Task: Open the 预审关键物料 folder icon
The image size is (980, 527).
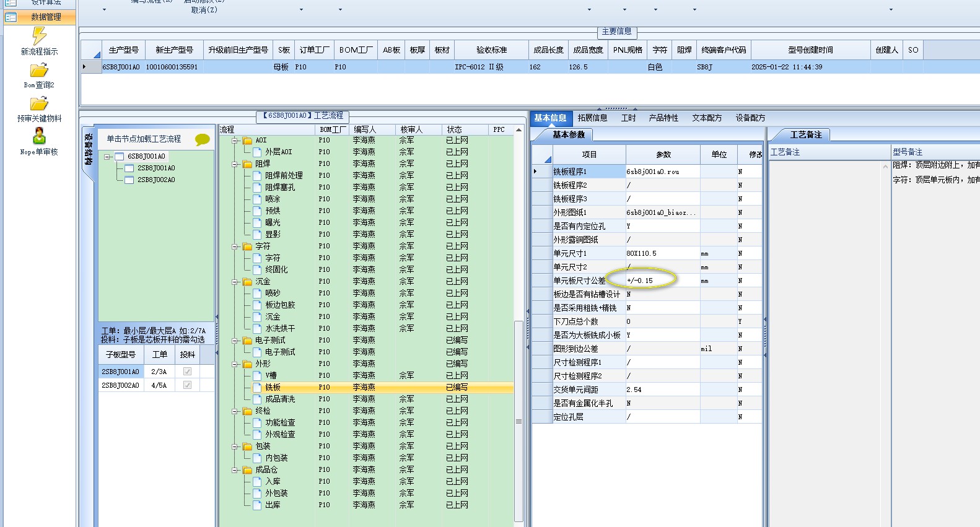Action: coord(39,103)
